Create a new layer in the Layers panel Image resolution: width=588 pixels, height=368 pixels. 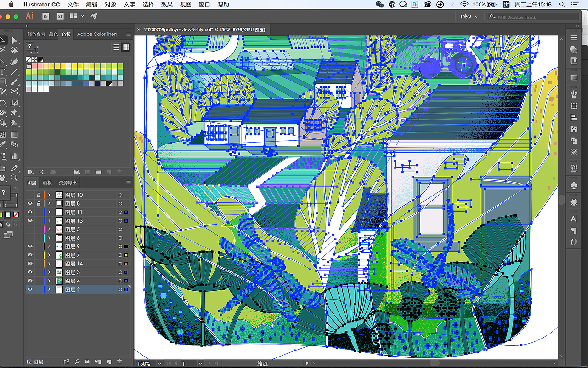109,362
